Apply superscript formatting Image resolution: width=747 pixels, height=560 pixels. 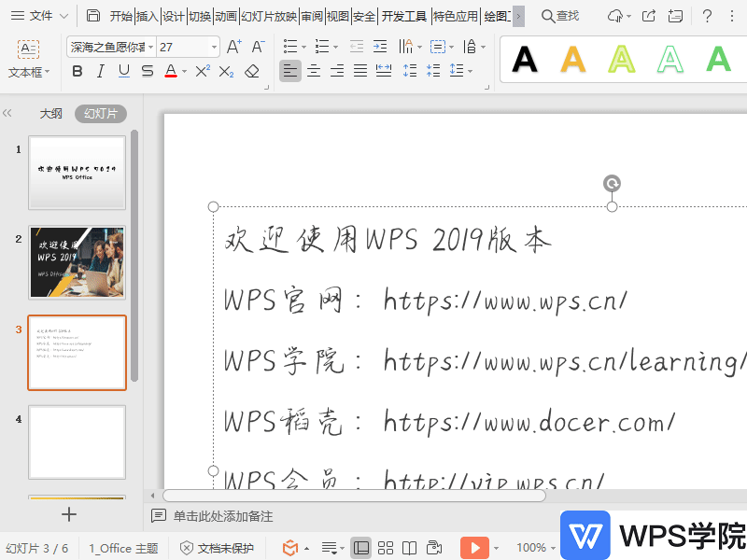coord(203,71)
